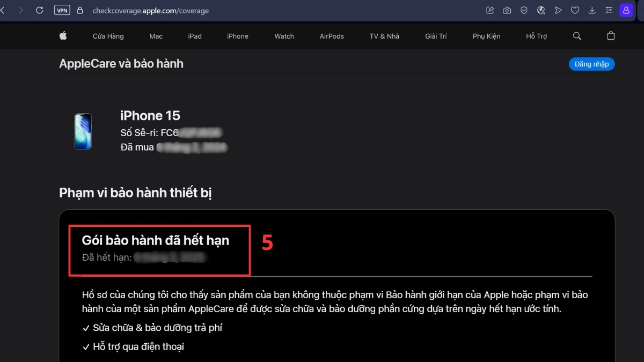Open downloads via the download arrow icon
Viewport: 644px width, 362px height.
pos(592,10)
